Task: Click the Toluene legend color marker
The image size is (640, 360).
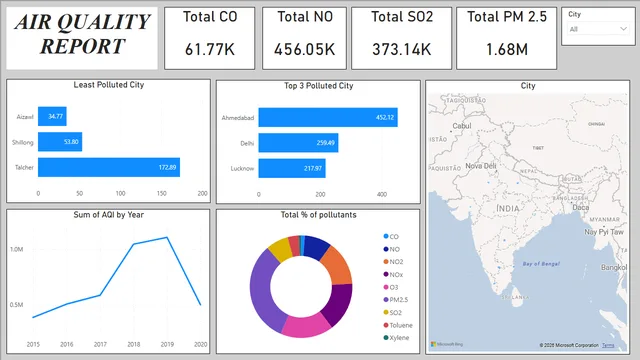Action: coord(386,325)
